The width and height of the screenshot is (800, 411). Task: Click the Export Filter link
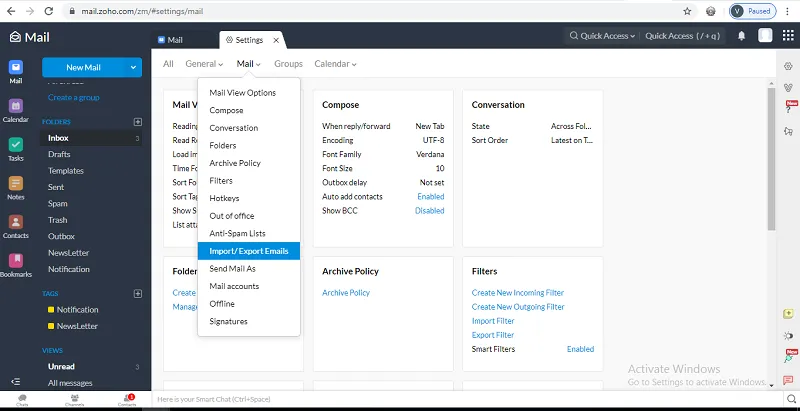click(x=493, y=335)
